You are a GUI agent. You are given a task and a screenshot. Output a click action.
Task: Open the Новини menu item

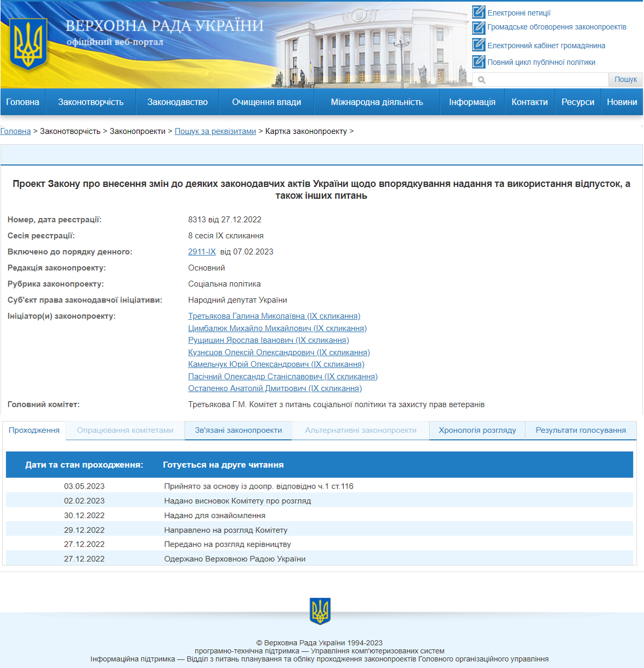(622, 102)
